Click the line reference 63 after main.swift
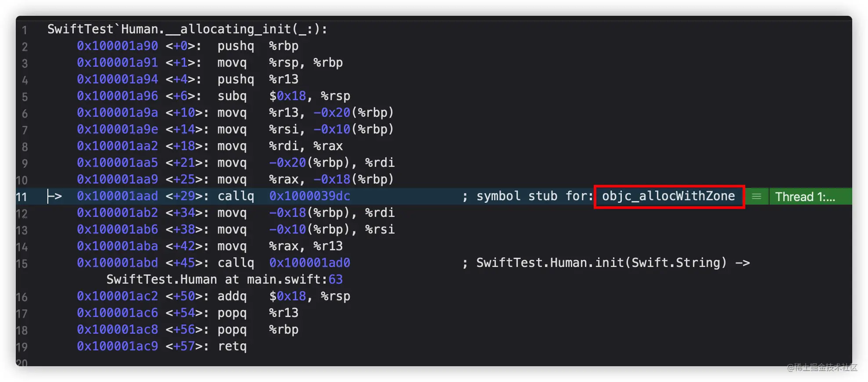868x382 pixels. (335, 280)
